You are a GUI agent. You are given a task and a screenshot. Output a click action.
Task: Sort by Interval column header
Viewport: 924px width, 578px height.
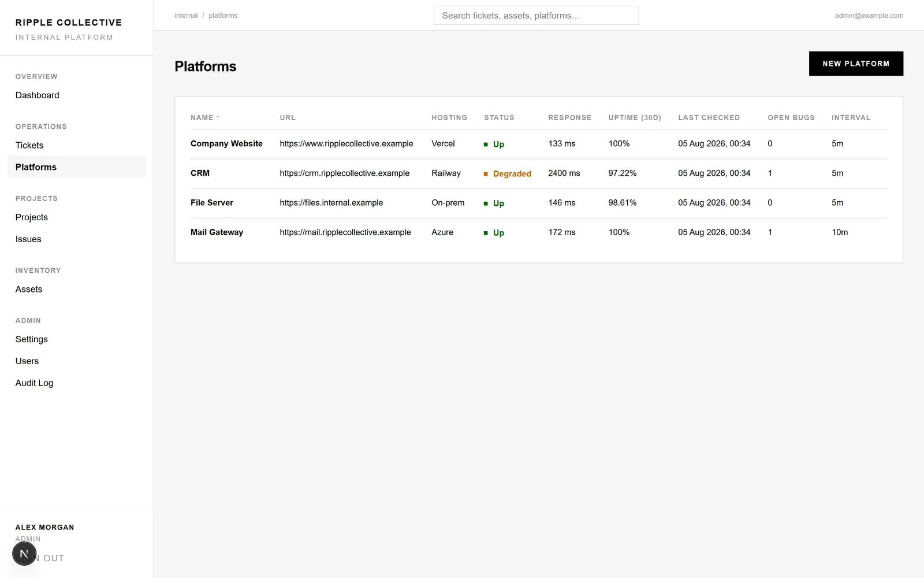(851, 117)
